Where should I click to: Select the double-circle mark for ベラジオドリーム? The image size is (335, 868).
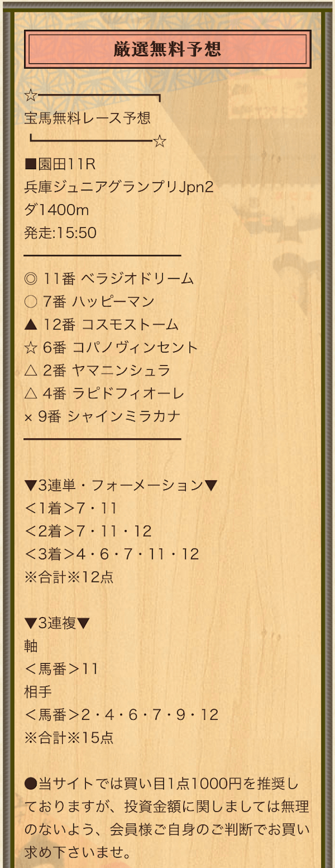31,279
